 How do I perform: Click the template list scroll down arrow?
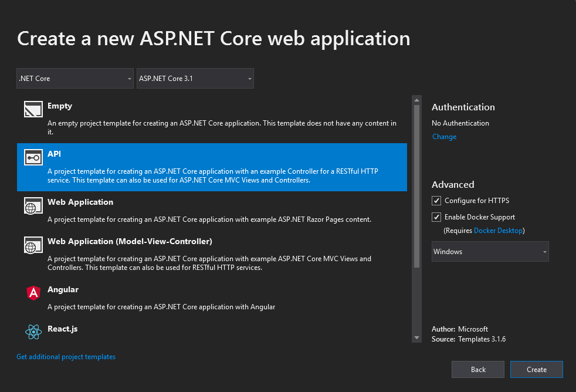click(416, 338)
